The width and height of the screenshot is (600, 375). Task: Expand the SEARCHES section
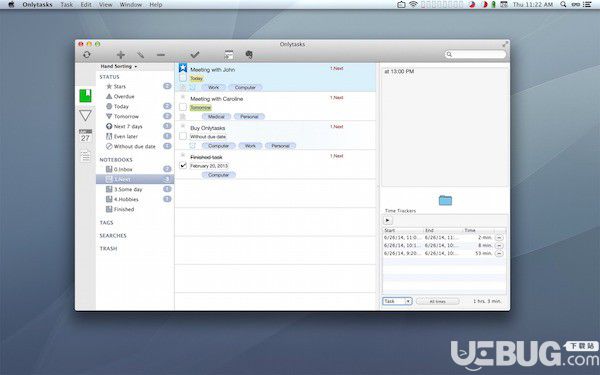click(113, 236)
